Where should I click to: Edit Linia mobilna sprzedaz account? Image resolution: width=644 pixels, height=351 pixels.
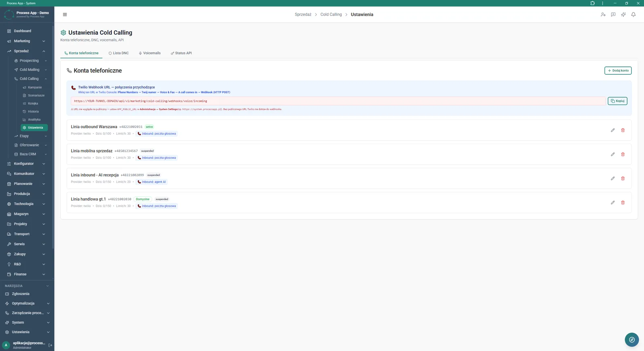coord(613,154)
